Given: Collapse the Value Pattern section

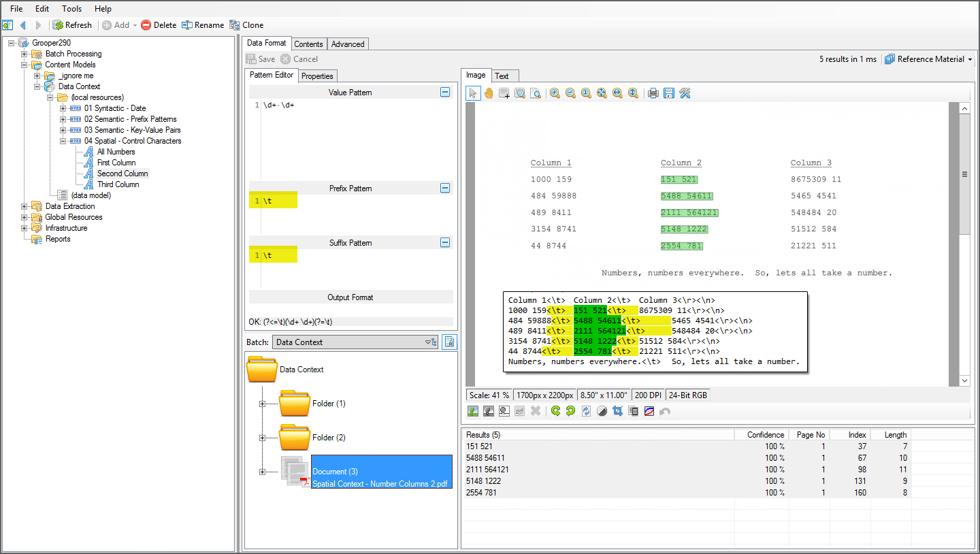Looking at the screenshot, I should (x=445, y=92).
